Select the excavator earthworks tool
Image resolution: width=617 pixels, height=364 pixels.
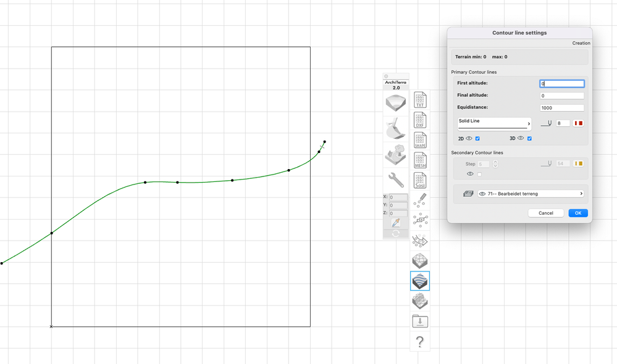pyautogui.click(x=396, y=129)
